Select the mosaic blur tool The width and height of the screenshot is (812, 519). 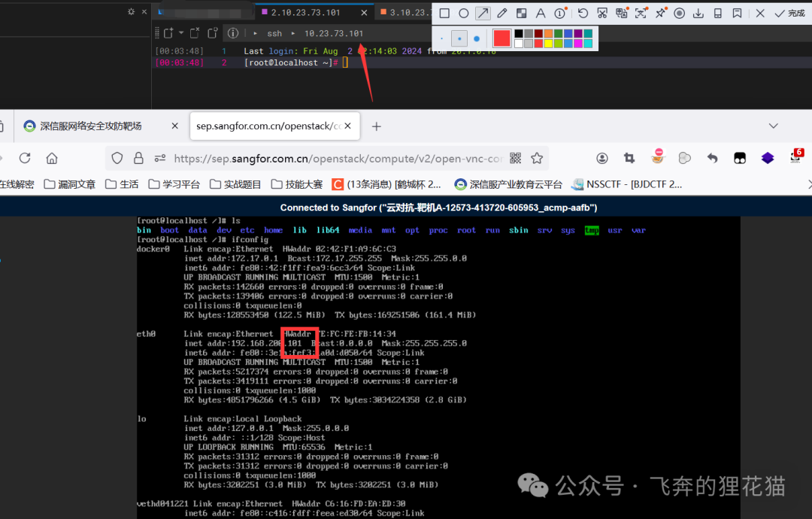point(522,14)
